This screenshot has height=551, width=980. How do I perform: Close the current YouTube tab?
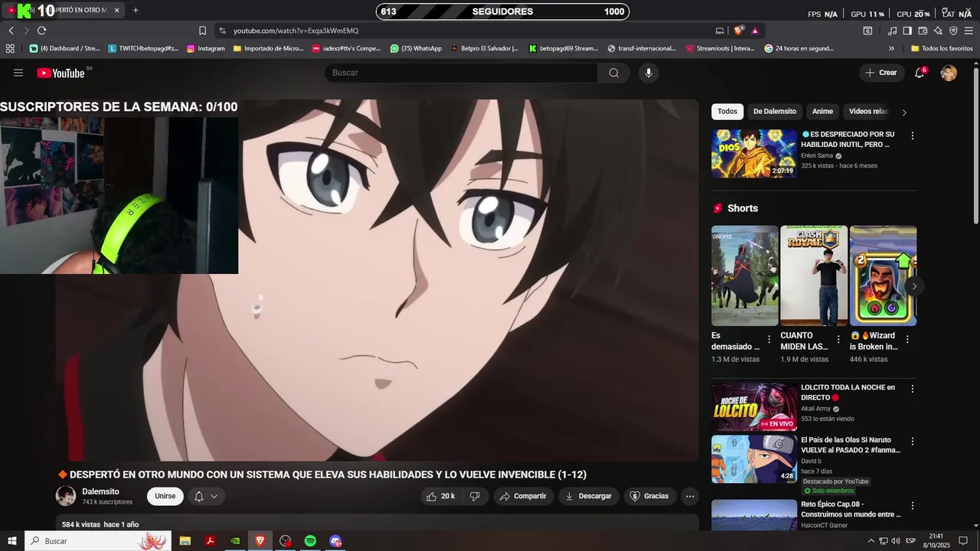click(116, 10)
